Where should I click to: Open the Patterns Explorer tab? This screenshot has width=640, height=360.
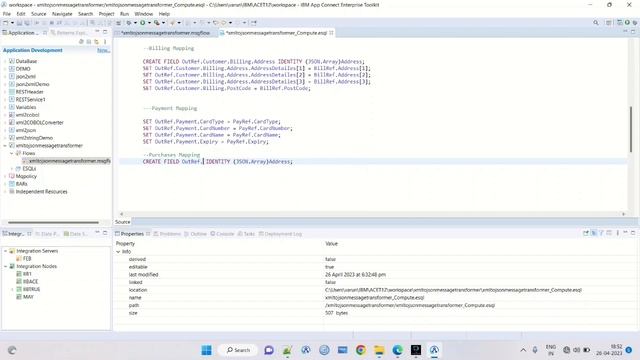pos(69,33)
